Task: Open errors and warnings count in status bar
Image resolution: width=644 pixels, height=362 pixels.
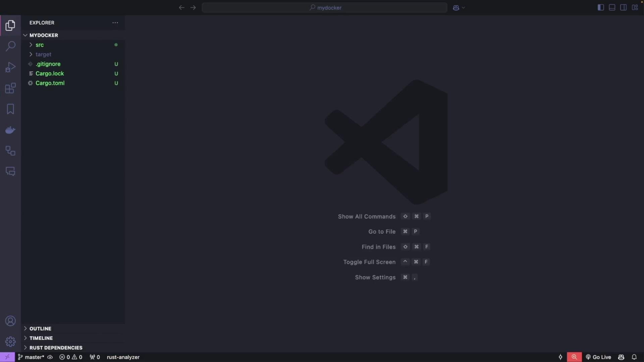Action: (71, 357)
